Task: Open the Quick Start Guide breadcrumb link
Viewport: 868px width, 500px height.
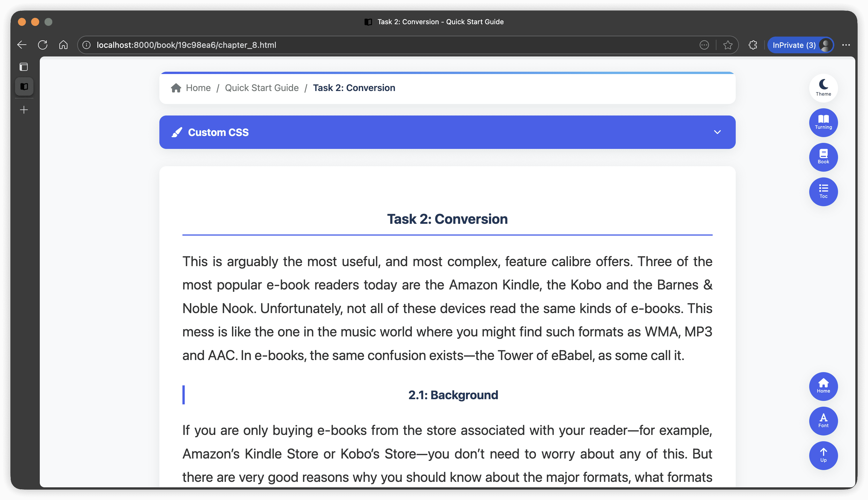Action: (x=262, y=88)
